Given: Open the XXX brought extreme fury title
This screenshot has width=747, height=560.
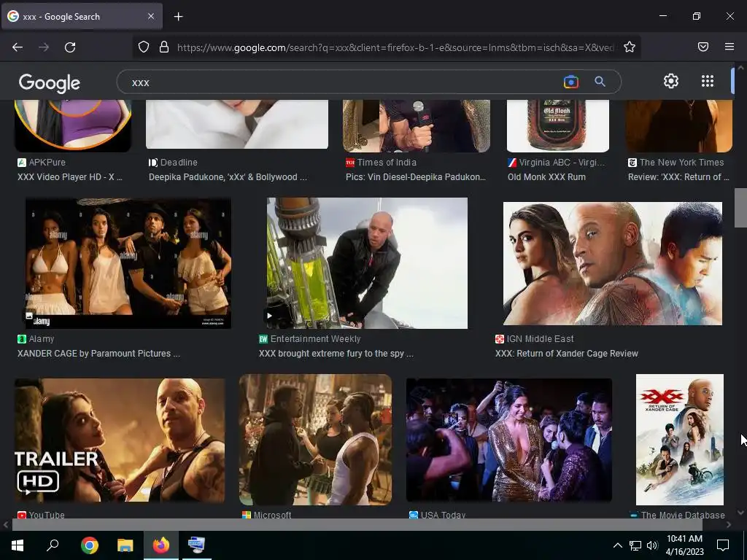Looking at the screenshot, I should 336,354.
